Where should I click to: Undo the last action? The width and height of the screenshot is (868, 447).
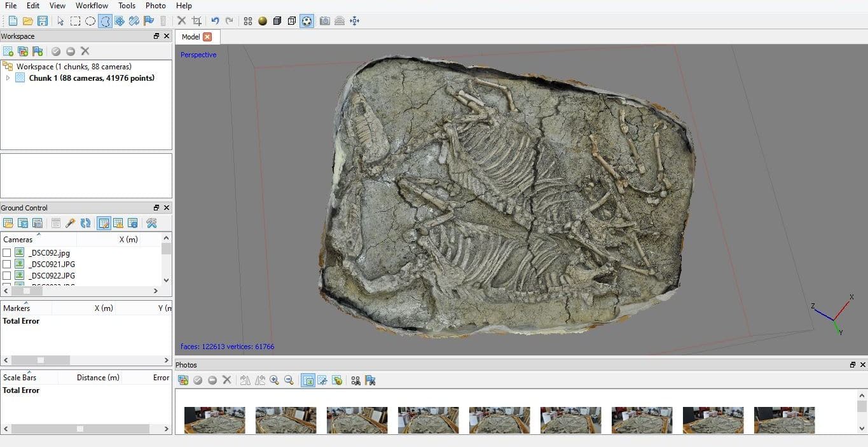coord(215,21)
